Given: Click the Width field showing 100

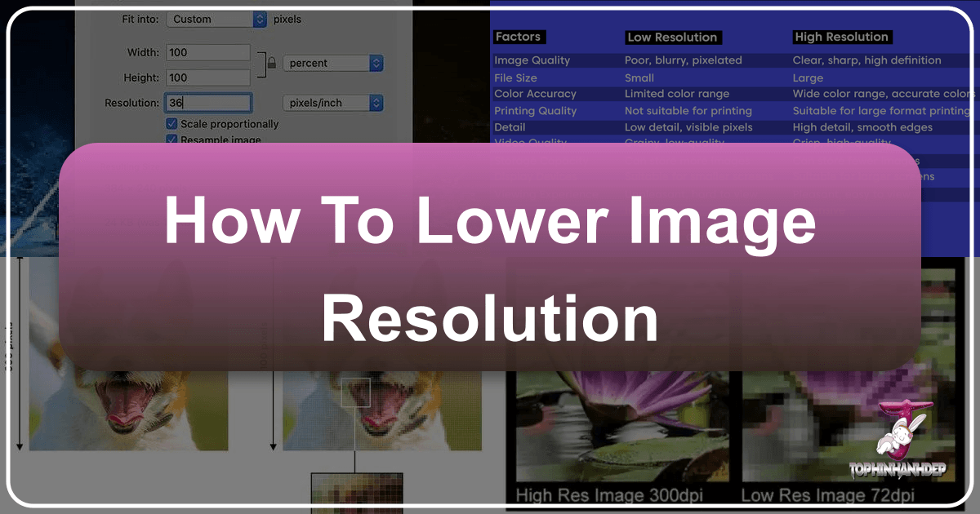Looking at the screenshot, I should [x=208, y=51].
